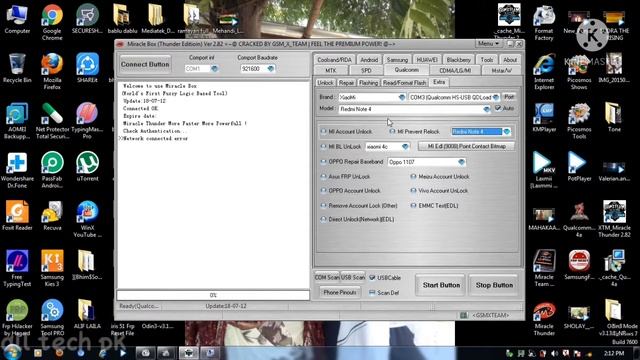Select Direct Unlock(Network)(EDL) radio option
Image resolution: width=640 pixels, height=360 pixels.
pyautogui.click(x=324, y=219)
